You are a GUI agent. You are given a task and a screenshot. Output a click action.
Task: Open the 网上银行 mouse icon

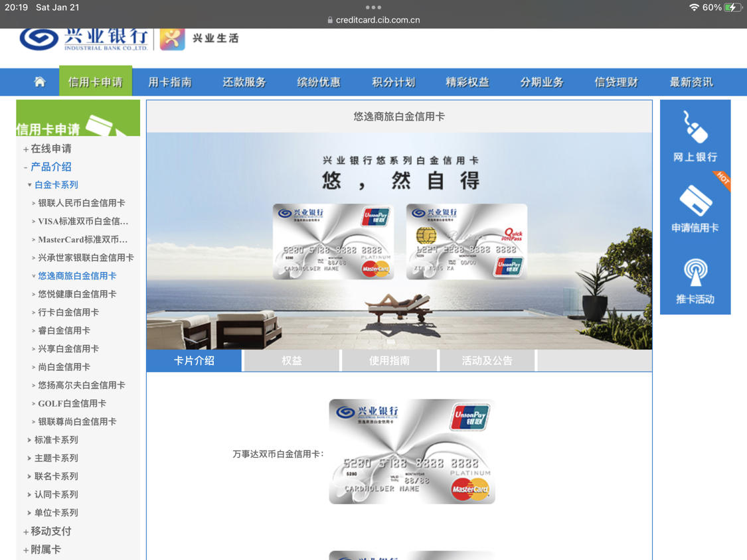695,127
